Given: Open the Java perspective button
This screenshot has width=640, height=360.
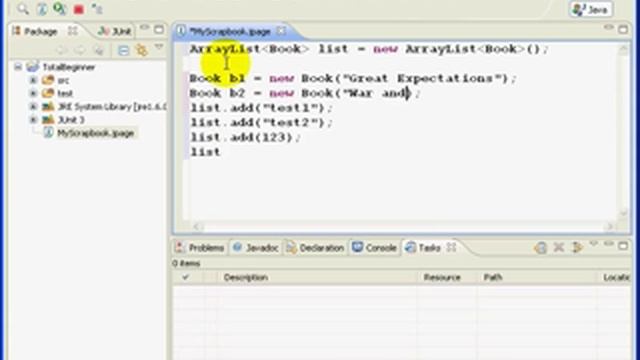Looking at the screenshot, I should (x=591, y=9).
